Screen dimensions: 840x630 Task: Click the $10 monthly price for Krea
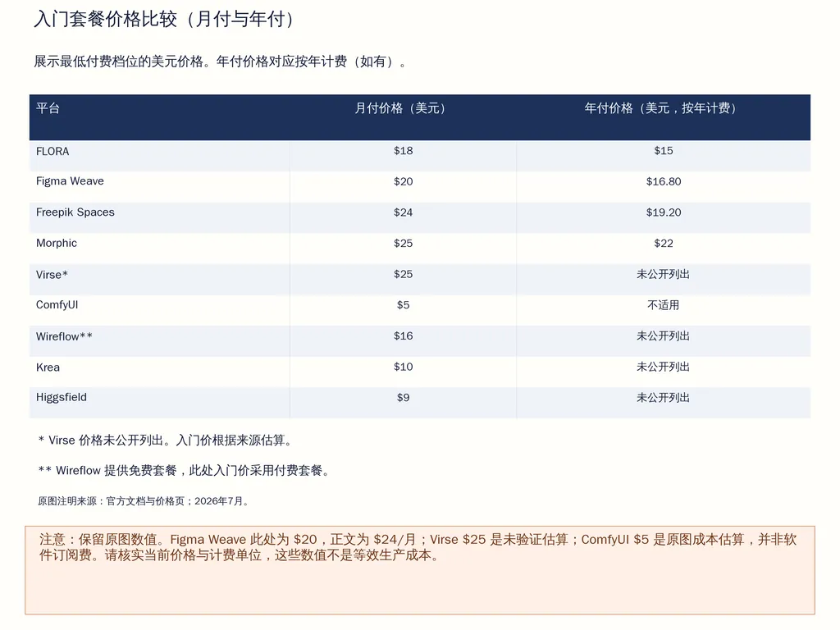pyautogui.click(x=403, y=367)
